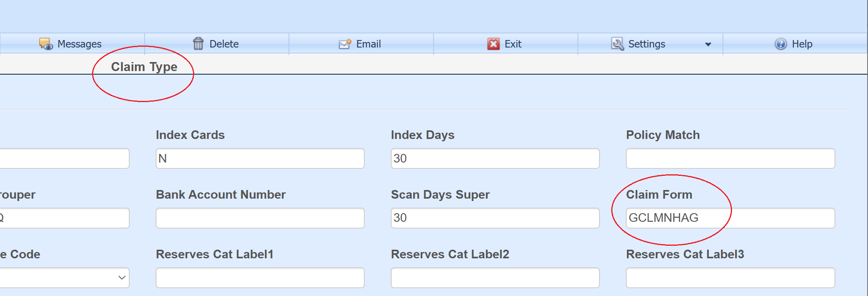
Task: Click the Email envelope icon
Action: coord(345,44)
